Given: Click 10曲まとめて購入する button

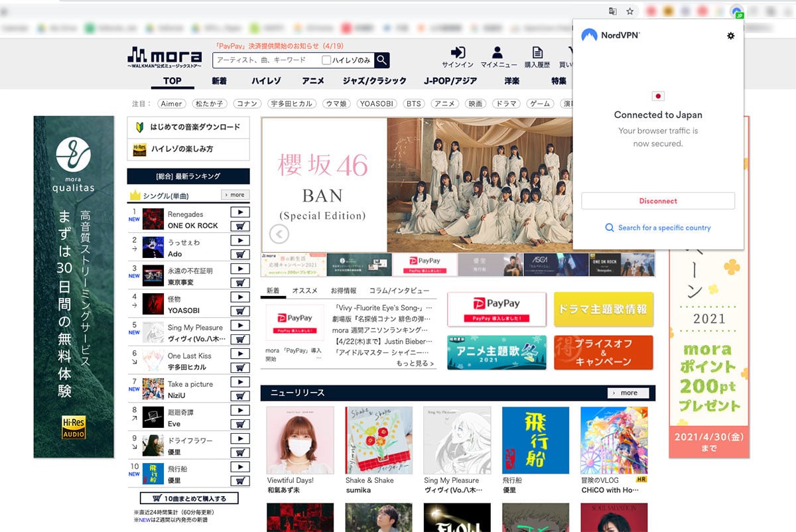Looking at the screenshot, I should pos(189,498).
